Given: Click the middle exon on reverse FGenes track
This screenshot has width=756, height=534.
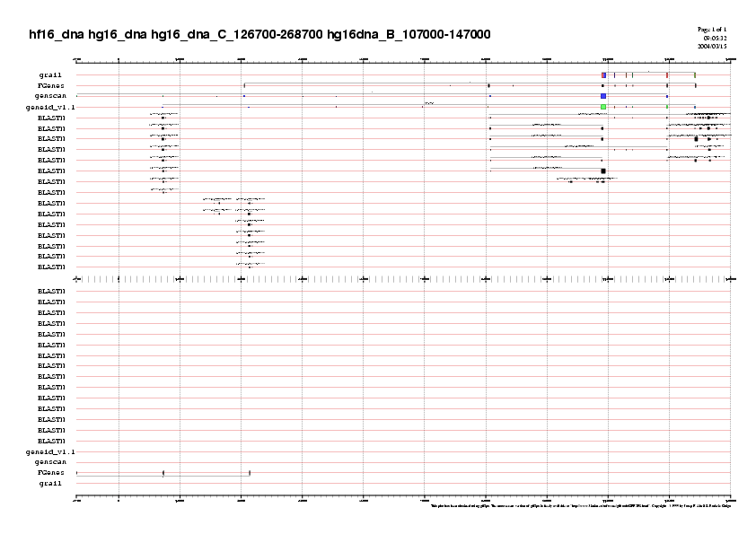Looking at the screenshot, I should pyautogui.click(x=163, y=472).
